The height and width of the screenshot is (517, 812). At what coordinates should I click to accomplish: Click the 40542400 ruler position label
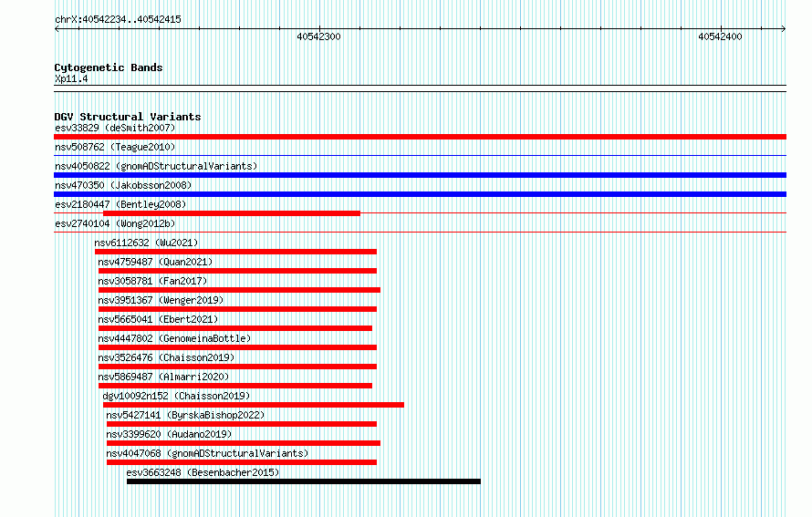point(720,36)
